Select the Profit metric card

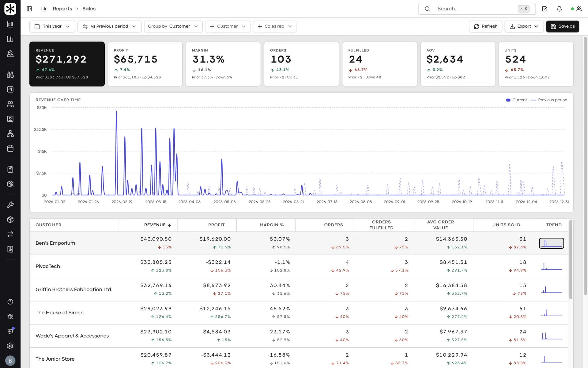pos(145,64)
